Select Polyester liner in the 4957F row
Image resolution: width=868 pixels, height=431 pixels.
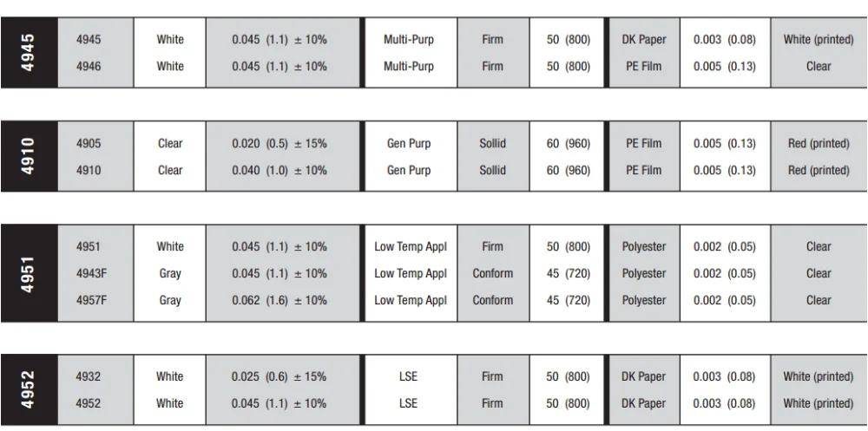644,300
